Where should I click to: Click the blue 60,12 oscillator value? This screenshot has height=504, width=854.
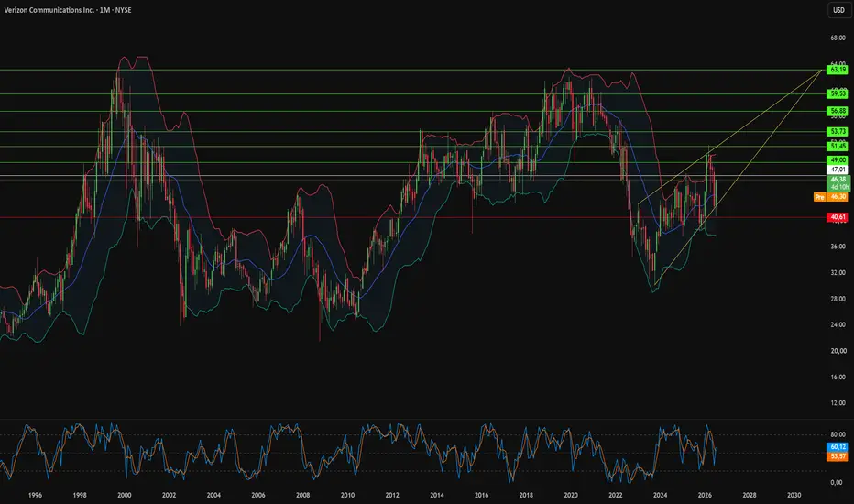[838, 447]
